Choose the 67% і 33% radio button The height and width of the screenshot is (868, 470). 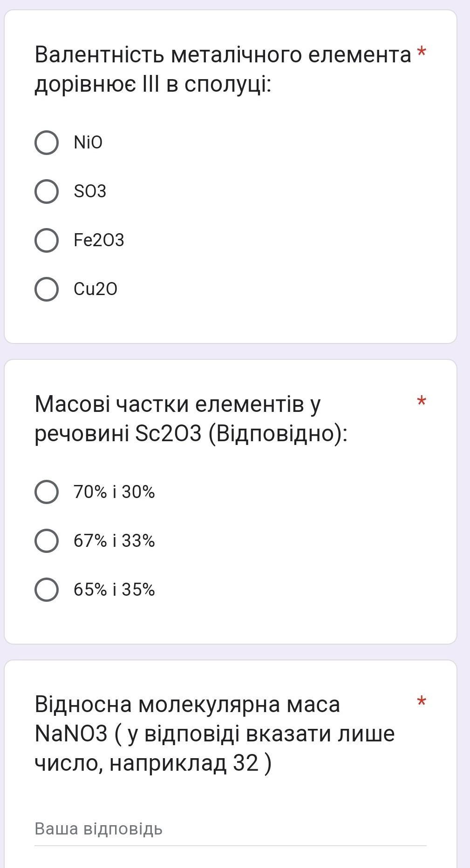[47, 541]
